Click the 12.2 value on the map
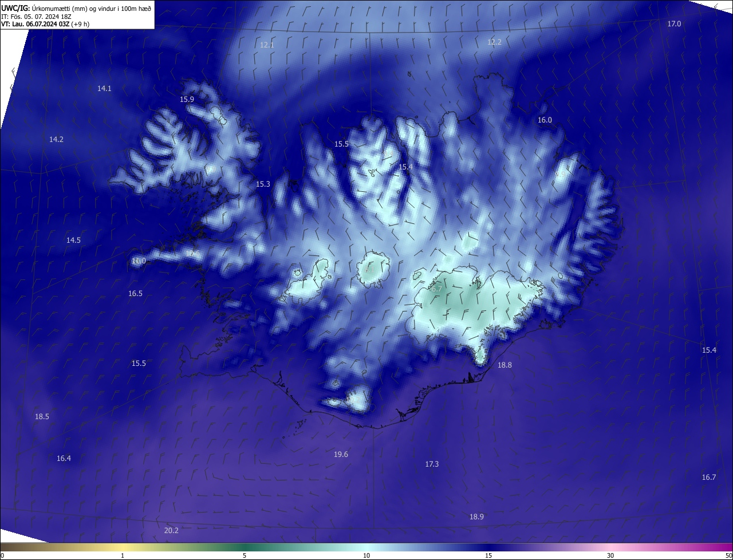This screenshot has width=733, height=560. pos(494,42)
